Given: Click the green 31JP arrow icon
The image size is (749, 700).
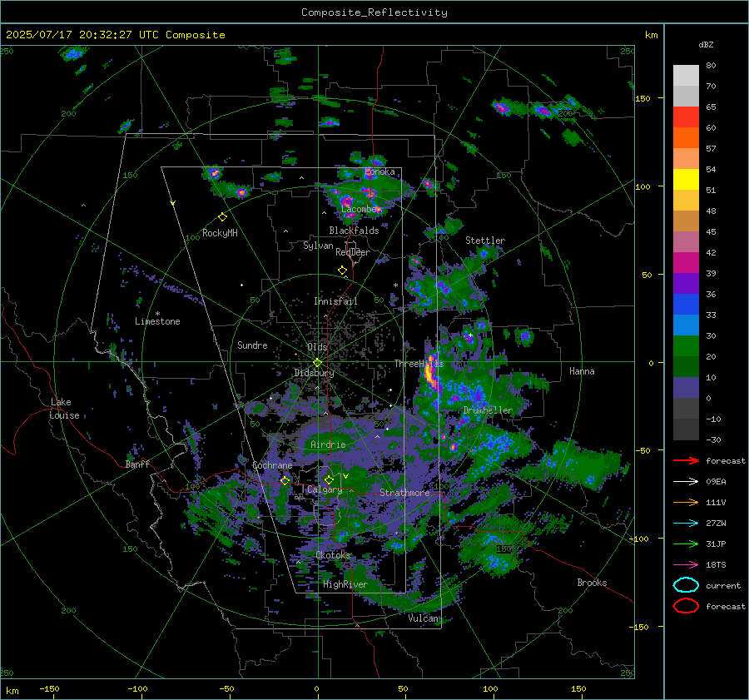Looking at the screenshot, I should [x=686, y=544].
